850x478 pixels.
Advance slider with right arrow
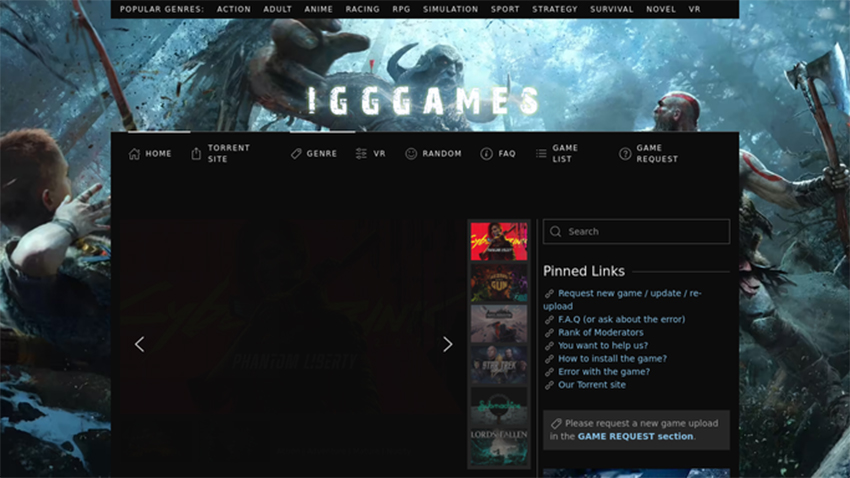[x=447, y=344]
